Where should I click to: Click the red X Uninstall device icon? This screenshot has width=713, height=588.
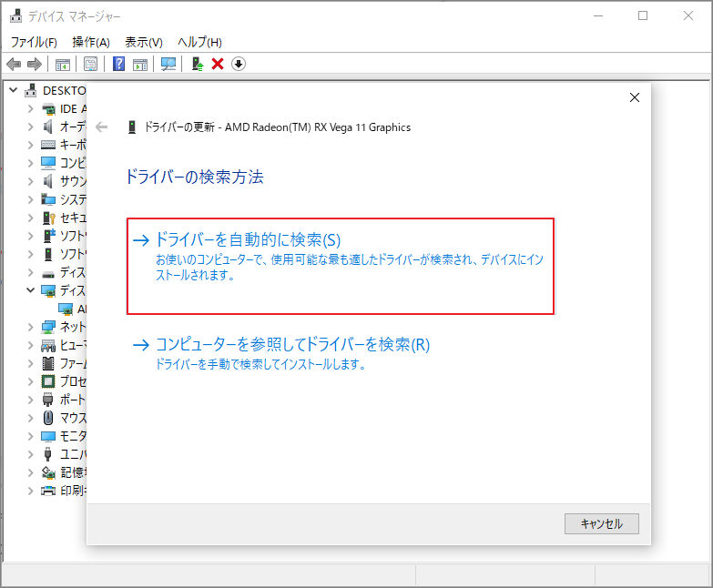click(x=218, y=64)
